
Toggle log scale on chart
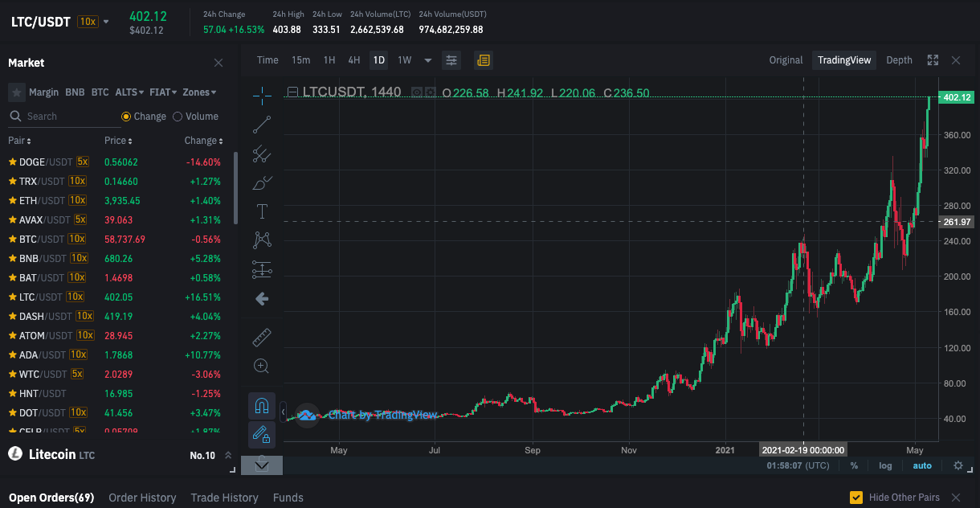[x=885, y=465]
